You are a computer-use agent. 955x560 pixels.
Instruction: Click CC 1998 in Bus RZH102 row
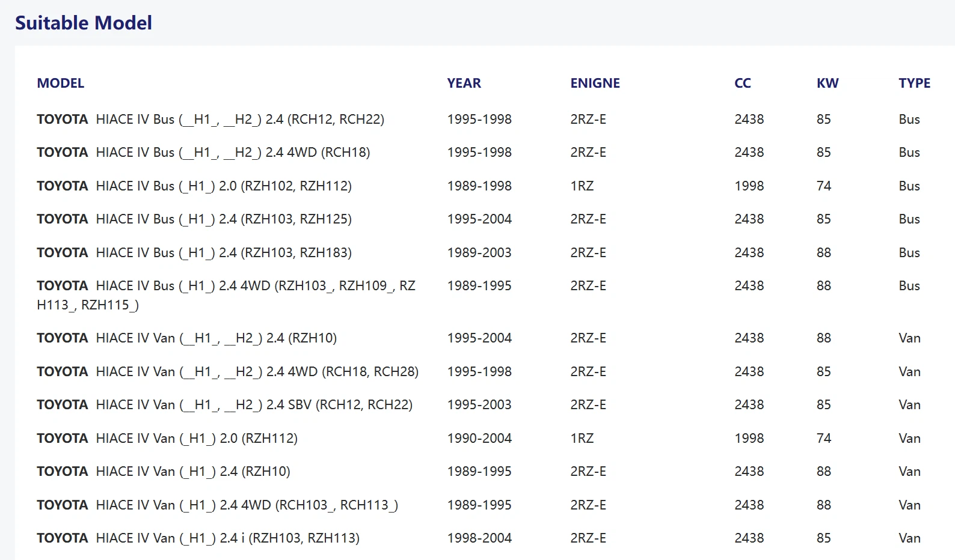(749, 186)
